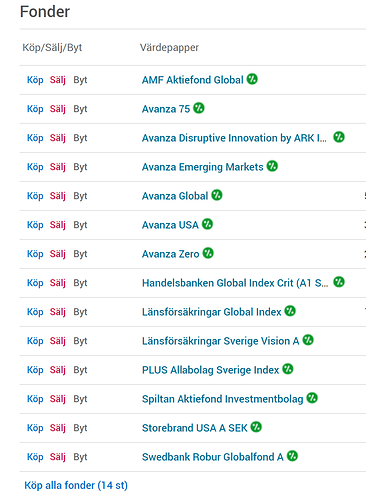Click Byt for Storebrand USA A SEK

click(80, 428)
